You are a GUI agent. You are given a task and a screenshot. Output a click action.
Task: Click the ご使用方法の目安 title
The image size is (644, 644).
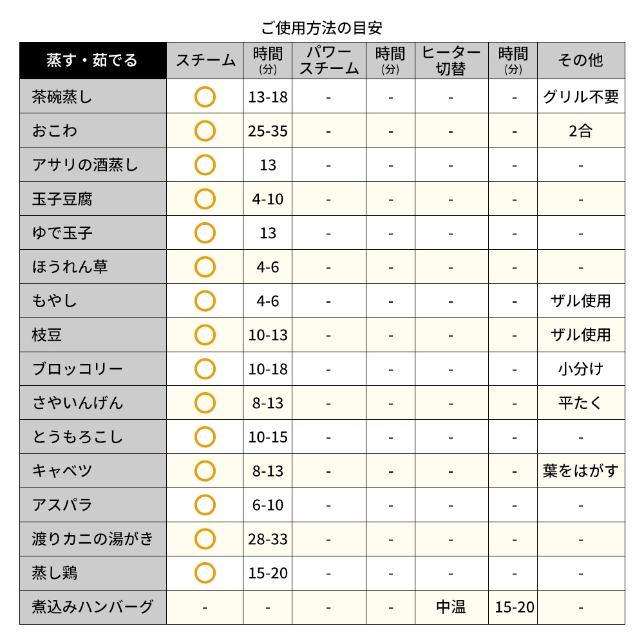[322, 28]
